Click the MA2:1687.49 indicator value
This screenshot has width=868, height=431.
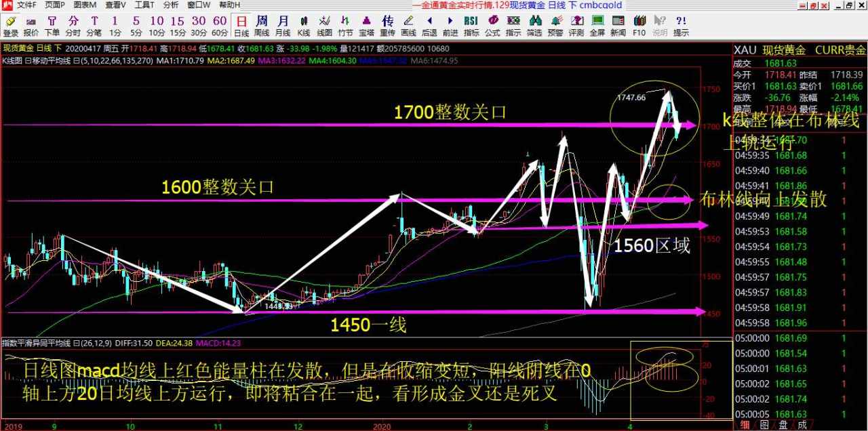pos(231,61)
